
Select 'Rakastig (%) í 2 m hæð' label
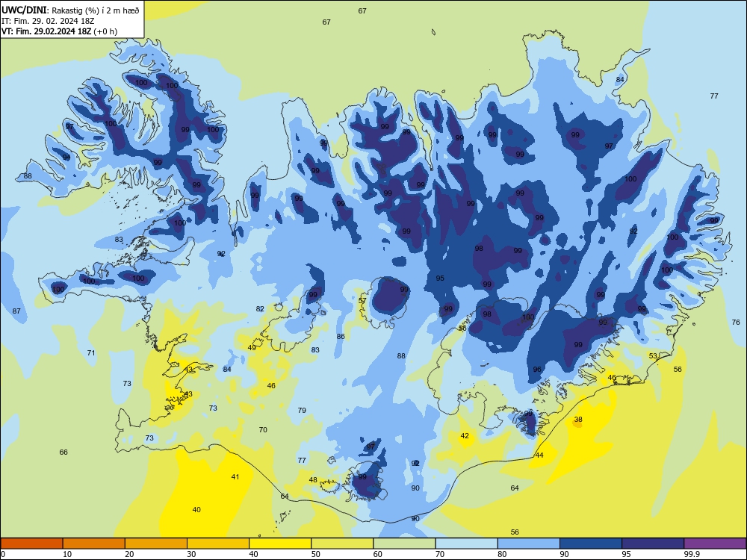point(96,10)
